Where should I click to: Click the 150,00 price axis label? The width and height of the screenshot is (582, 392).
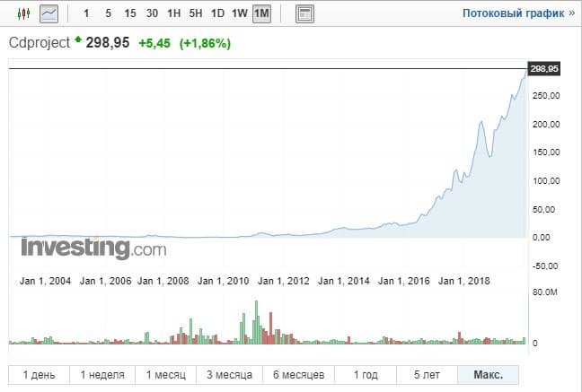pyautogui.click(x=546, y=152)
